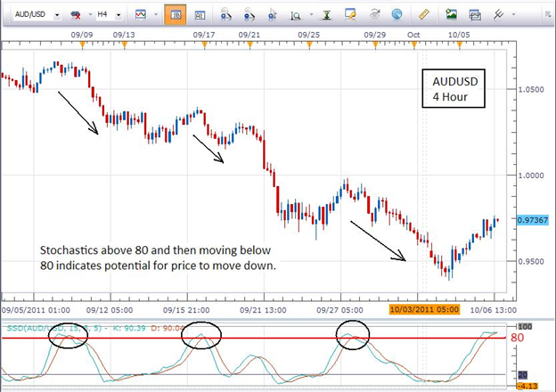This screenshot has height=392, width=556.
Task: Click the 09/15 21:00 time label
Action: [x=186, y=310]
